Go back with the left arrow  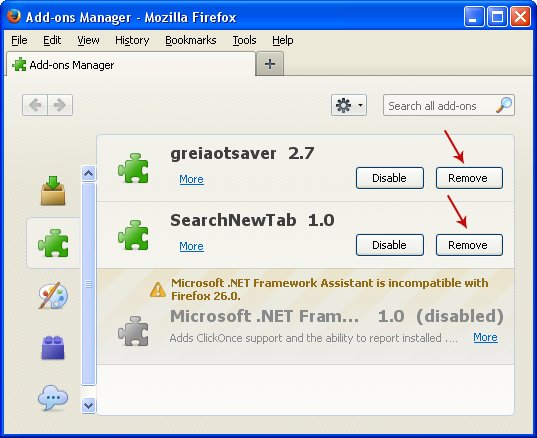(35, 105)
